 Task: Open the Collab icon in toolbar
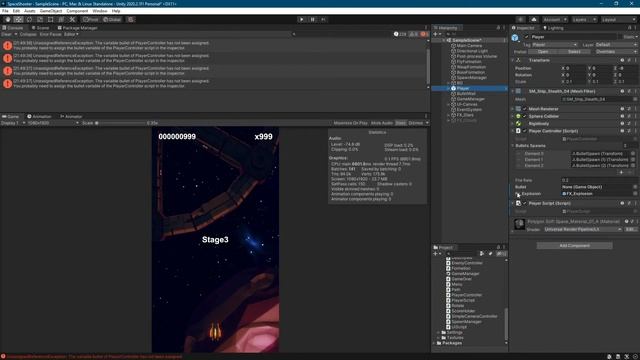(x=520, y=19)
